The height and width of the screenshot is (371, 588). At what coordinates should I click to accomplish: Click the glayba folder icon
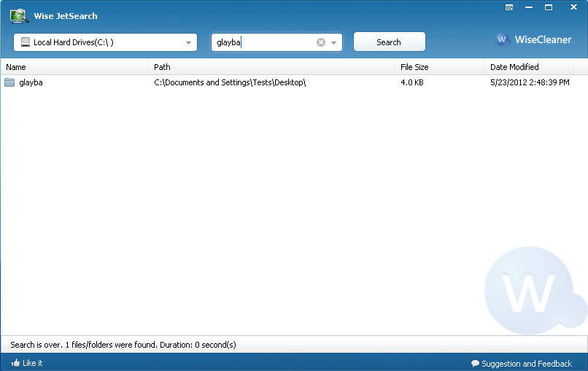pos(9,82)
